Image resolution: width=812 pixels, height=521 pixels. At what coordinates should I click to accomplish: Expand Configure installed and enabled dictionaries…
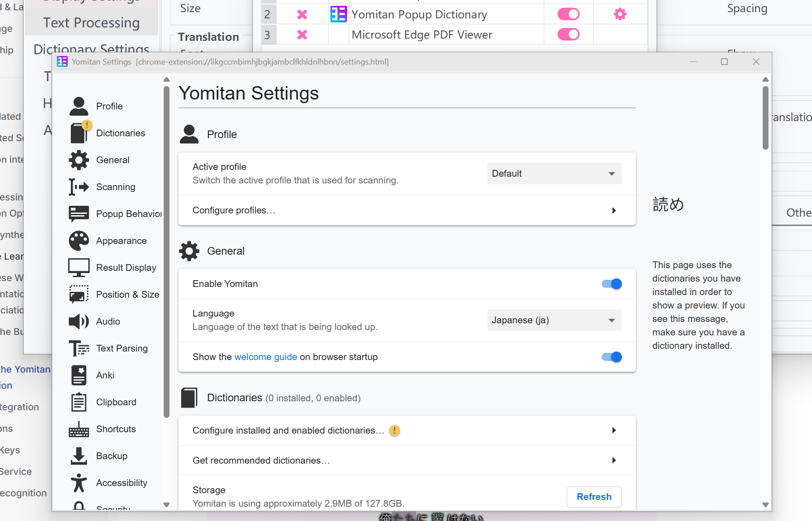click(407, 430)
